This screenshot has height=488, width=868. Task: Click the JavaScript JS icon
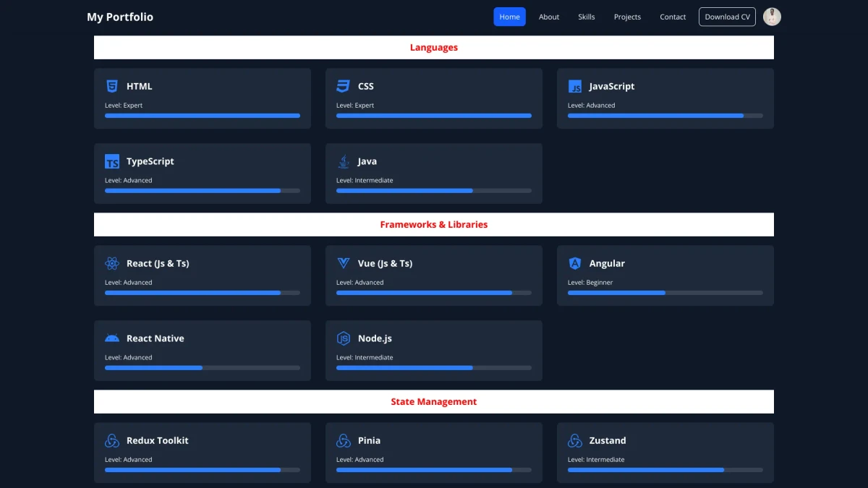point(574,86)
